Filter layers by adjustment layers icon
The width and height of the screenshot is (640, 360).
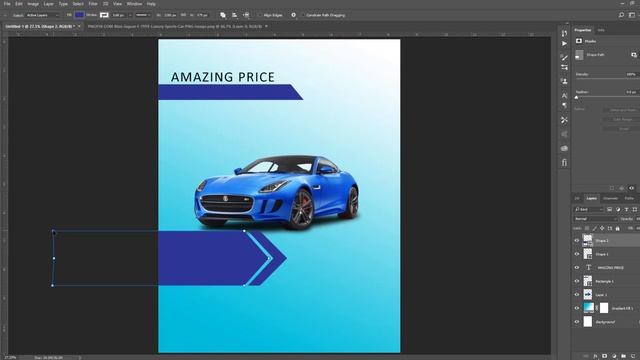coord(618,209)
